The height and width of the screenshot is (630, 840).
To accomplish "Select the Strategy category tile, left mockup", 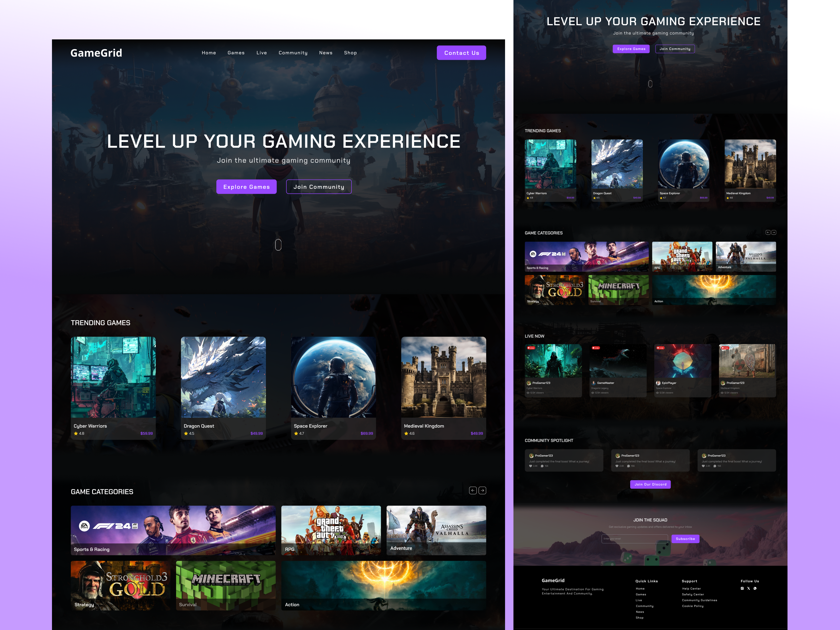I will 120,586.
